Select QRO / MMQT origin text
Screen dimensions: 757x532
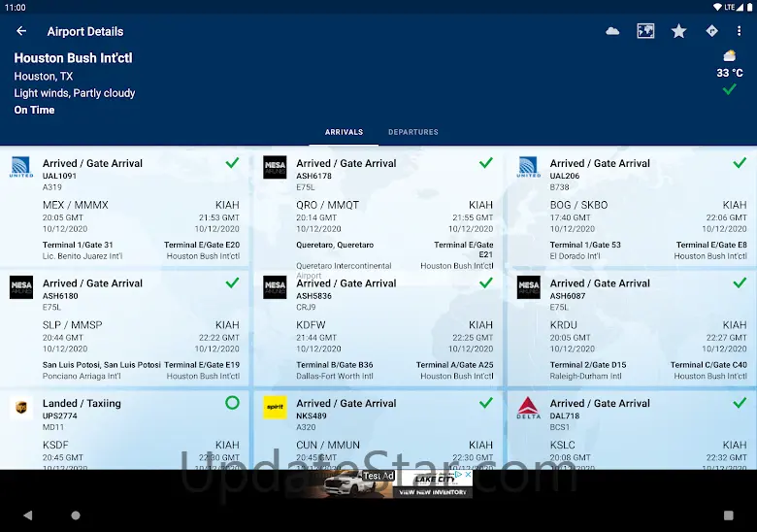coord(327,205)
